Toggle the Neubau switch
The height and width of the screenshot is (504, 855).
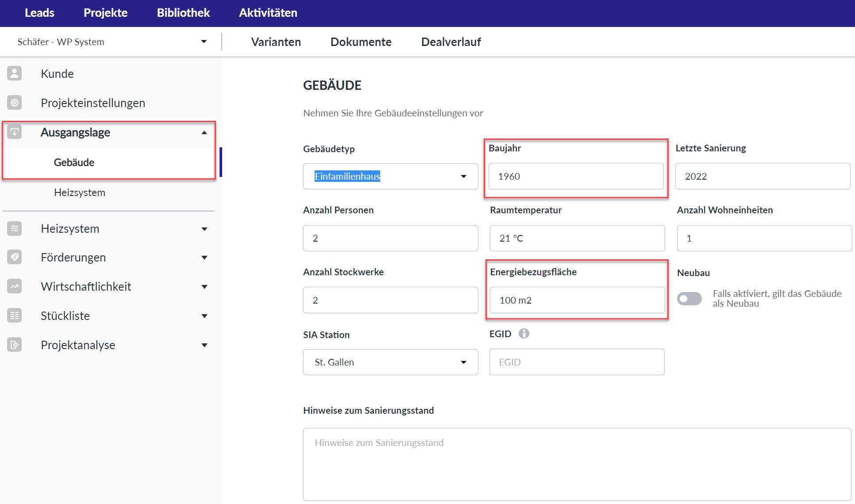(689, 299)
